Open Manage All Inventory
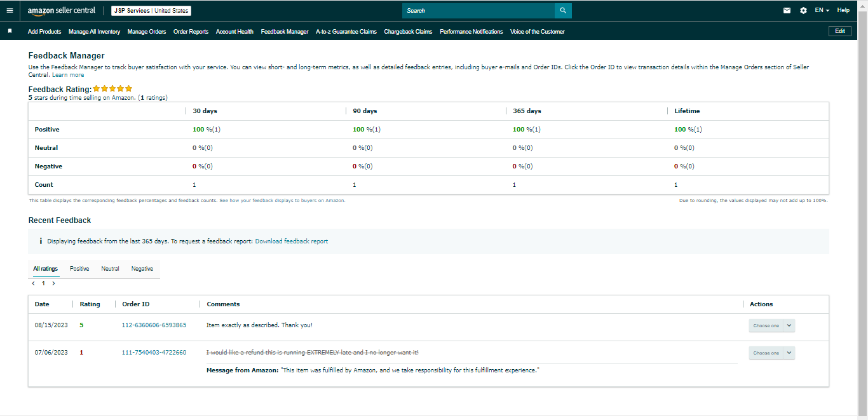868x420 pixels. point(94,31)
